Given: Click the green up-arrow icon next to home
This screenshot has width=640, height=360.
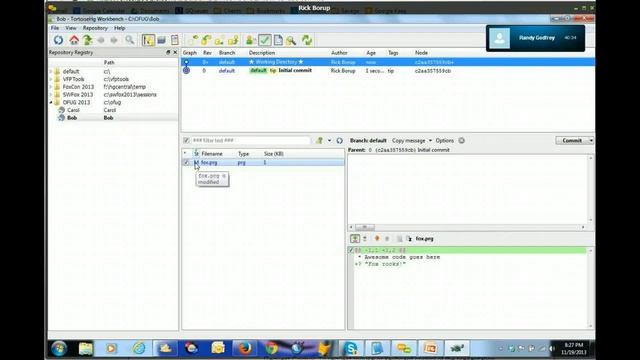Looking at the screenshot, I should [x=88, y=40].
